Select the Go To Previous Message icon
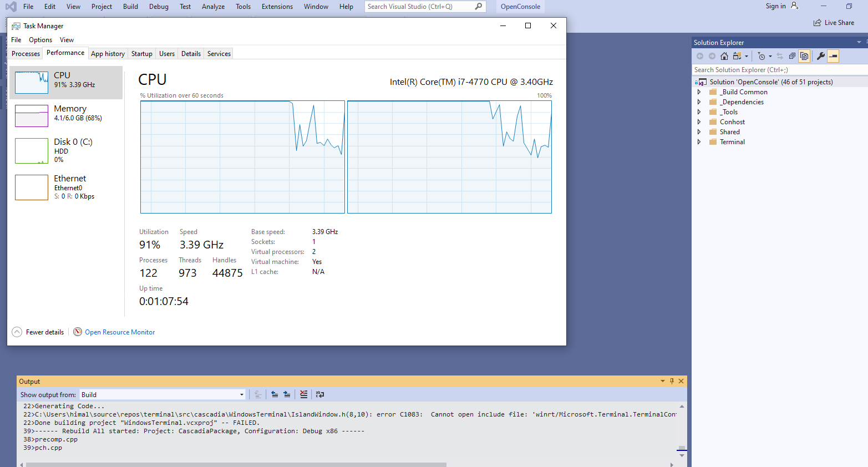The image size is (868, 467). click(275, 394)
